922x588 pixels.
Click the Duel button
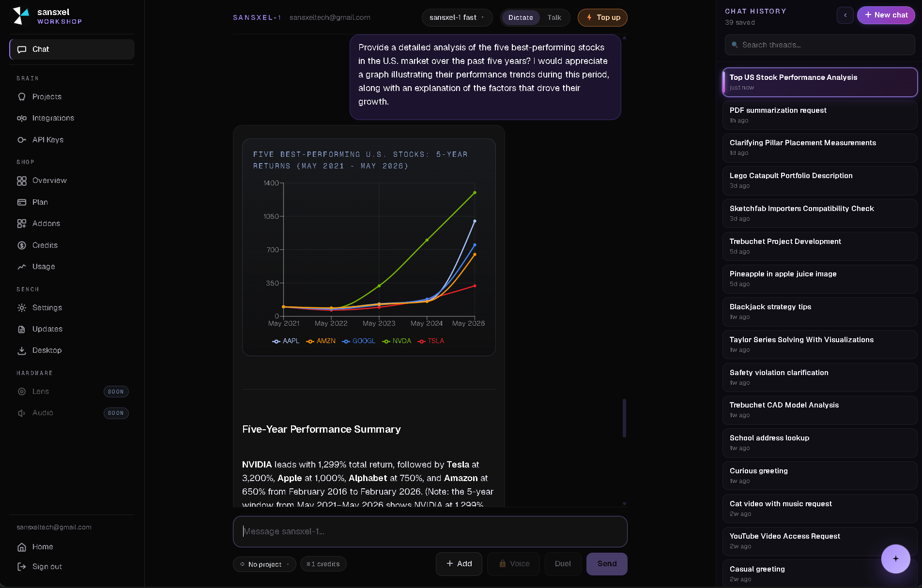(563, 564)
